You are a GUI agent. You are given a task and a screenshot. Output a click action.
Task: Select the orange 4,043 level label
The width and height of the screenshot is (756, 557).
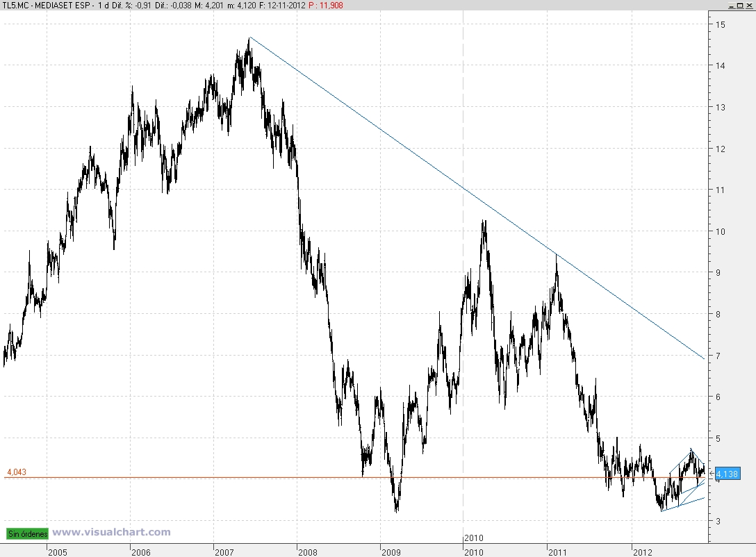[17, 472]
